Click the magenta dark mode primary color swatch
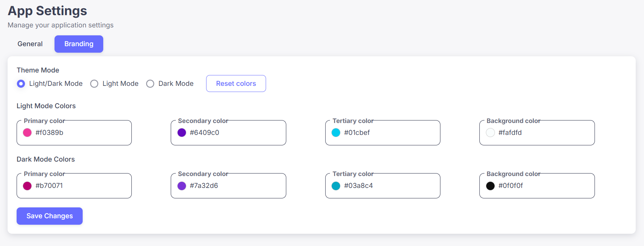This screenshot has height=246, width=644. (27, 186)
